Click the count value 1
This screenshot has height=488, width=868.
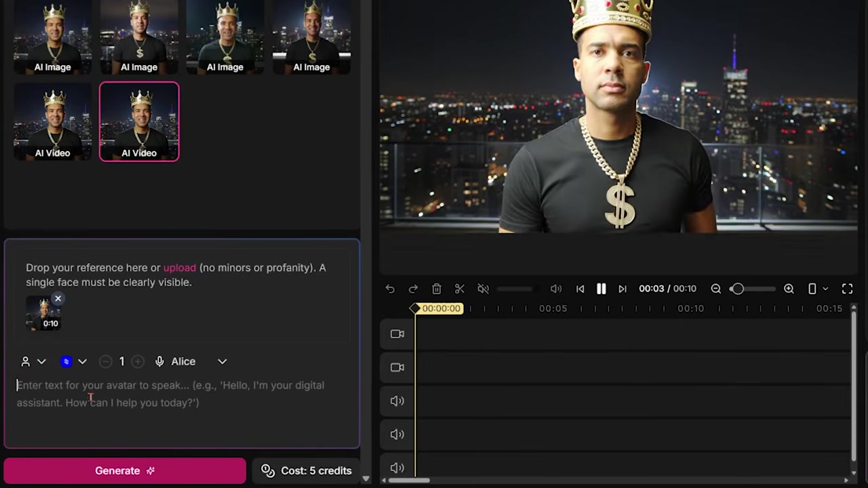click(x=121, y=362)
